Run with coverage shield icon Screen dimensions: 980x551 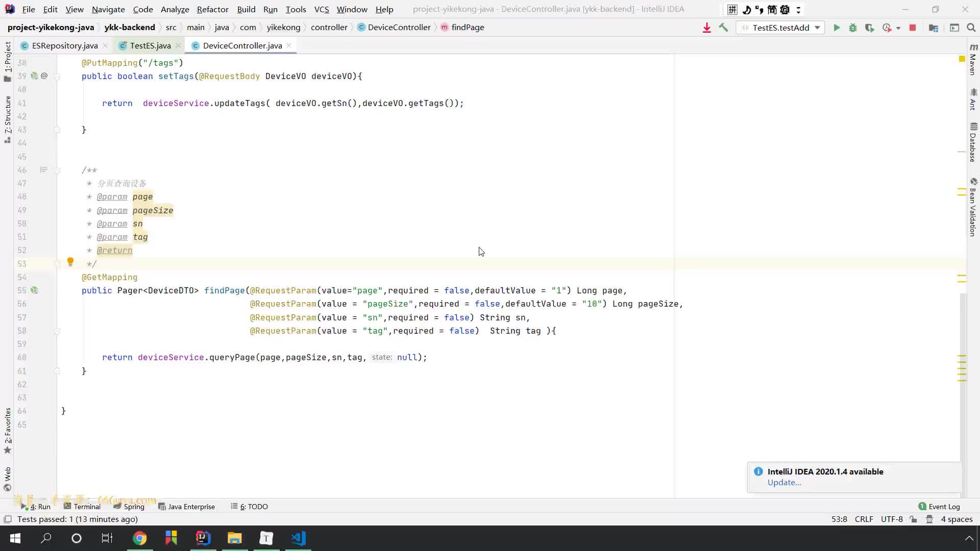869,28
